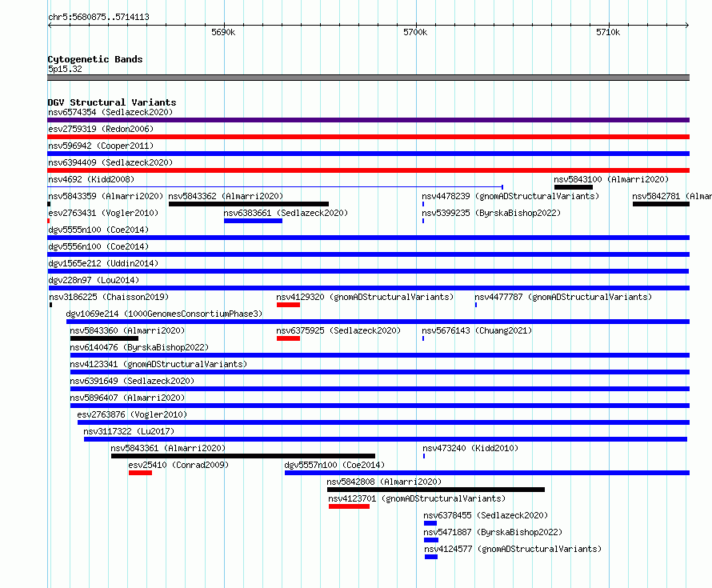The width and height of the screenshot is (712, 588).
Task: Select the nsv5843100 (Almarri2020) black bar
Action: point(573,187)
